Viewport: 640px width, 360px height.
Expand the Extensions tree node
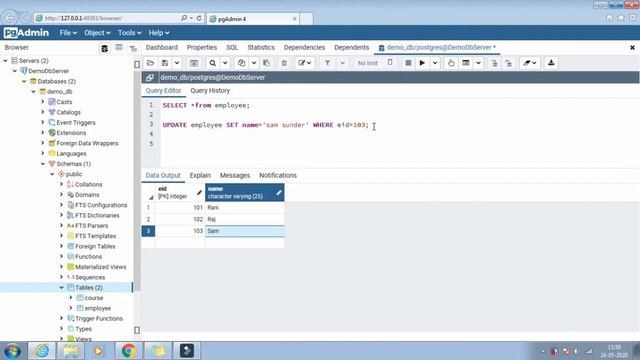(x=43, y=133)
